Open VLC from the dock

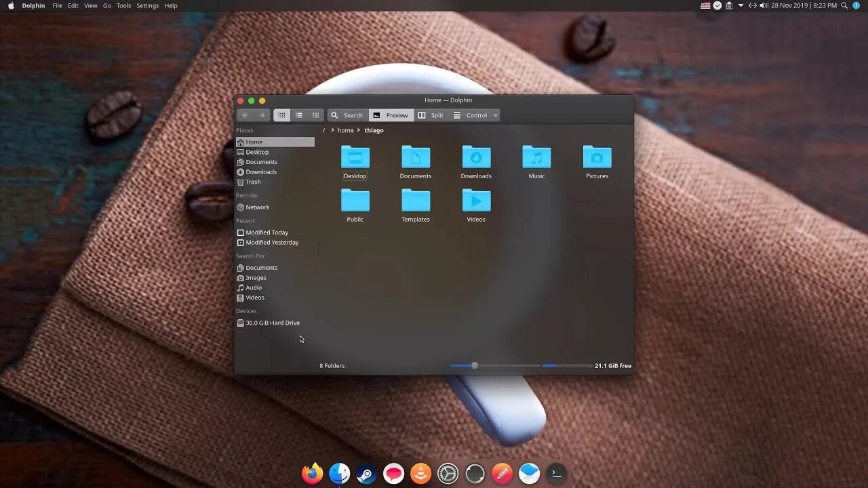420,473
